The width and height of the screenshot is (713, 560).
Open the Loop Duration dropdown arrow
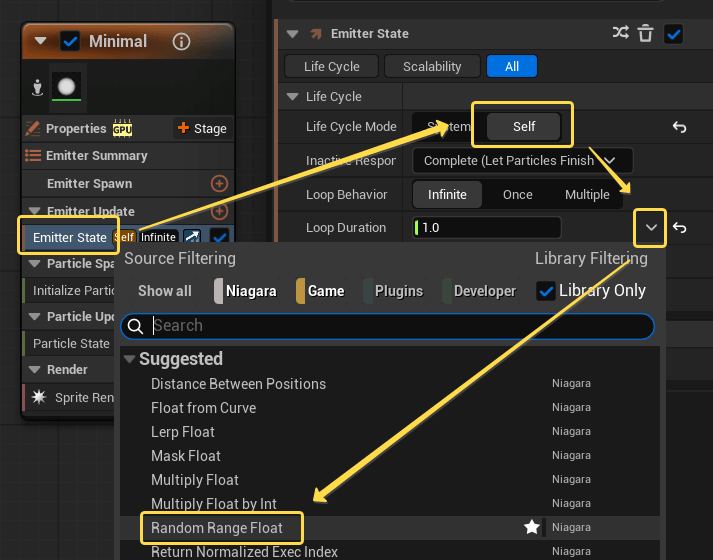click(651, 228)
